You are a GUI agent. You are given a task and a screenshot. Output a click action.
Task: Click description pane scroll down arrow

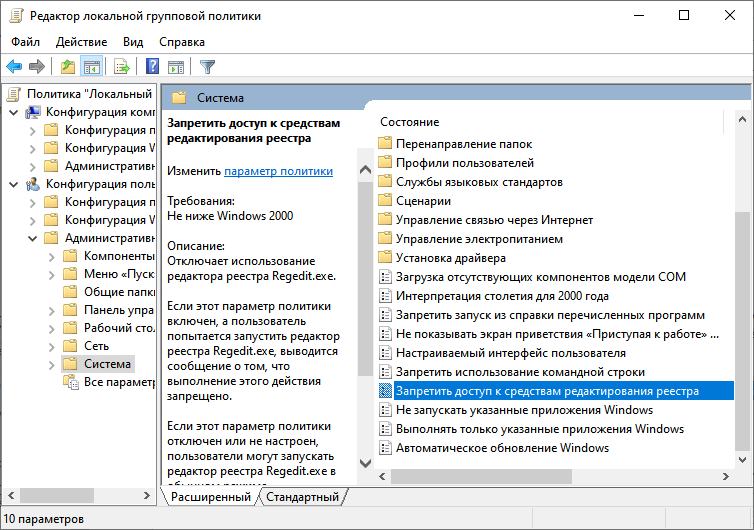coord(365,463)
